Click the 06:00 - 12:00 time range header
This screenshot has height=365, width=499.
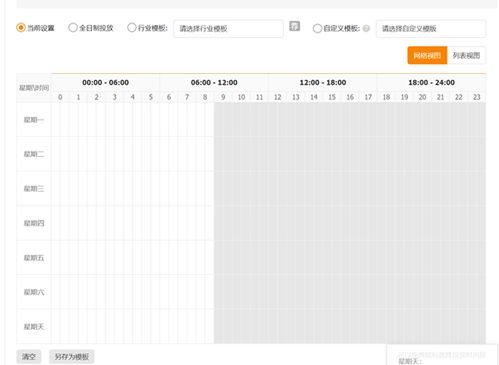[214, 82]
